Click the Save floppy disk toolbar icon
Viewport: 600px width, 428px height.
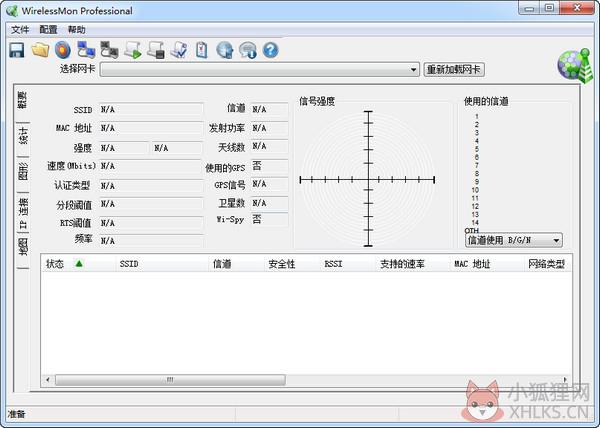(x=17, y=50)
